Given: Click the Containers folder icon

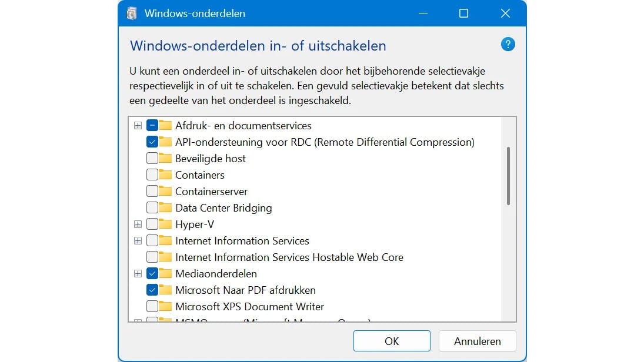Looking at the screenshot, I should point(165,175).
